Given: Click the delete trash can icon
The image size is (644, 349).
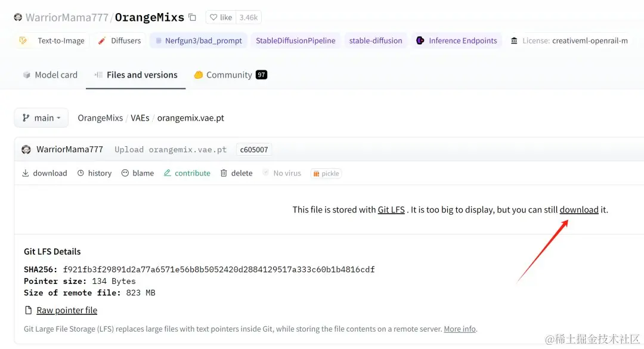Looking at the screenshot, I should click(x=224, y=173).
